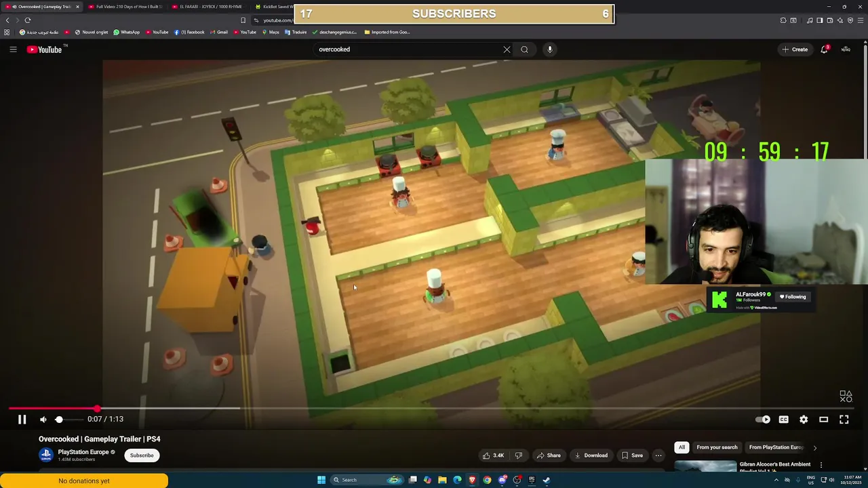
Task: Reload the current page
Action: click(28, 20)
